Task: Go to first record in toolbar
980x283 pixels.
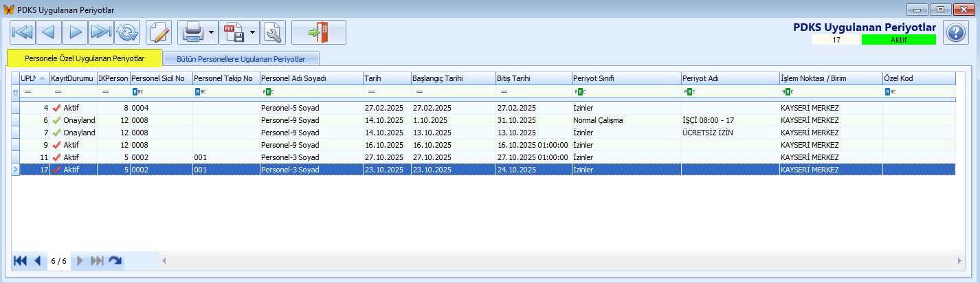Action: [23, 32]
